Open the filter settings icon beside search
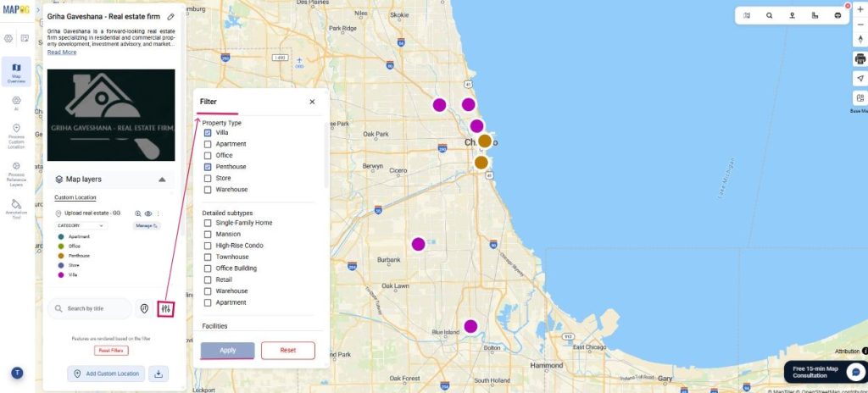The image size is (868, 393). pyautogui.click(x=165, y=309)
